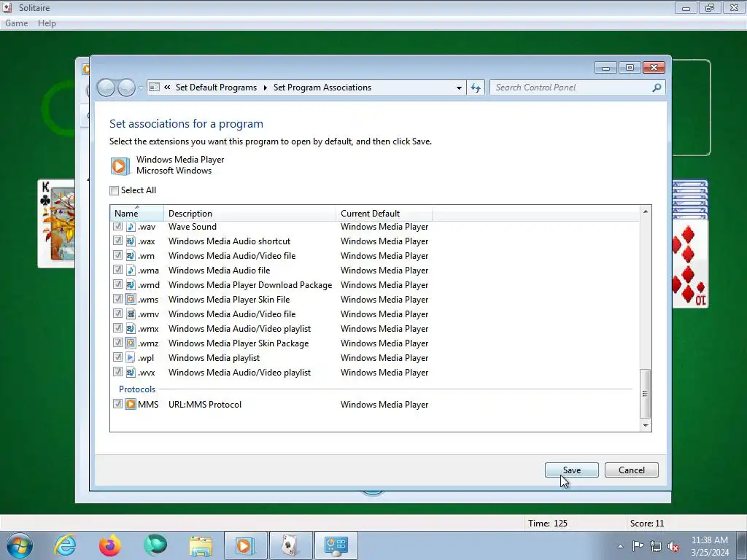Click the .wmx file type icon
The image size is (747, 560).
point(131,329)
